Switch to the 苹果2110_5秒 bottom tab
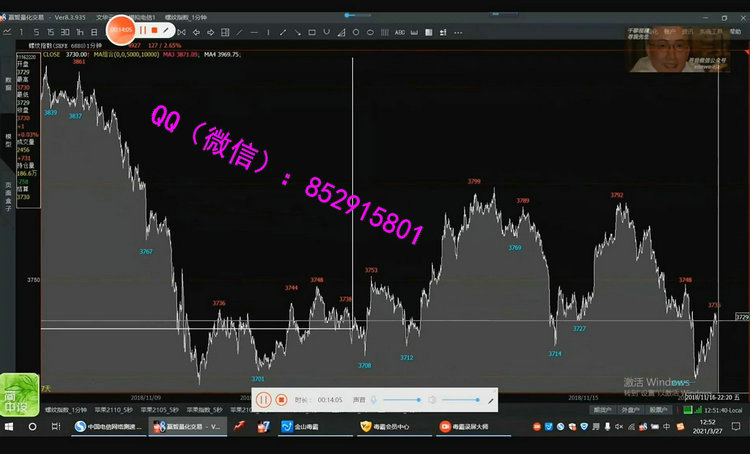The width and height of the screenshot is (750, 454). pyautogui.click(x=110, y=410)
